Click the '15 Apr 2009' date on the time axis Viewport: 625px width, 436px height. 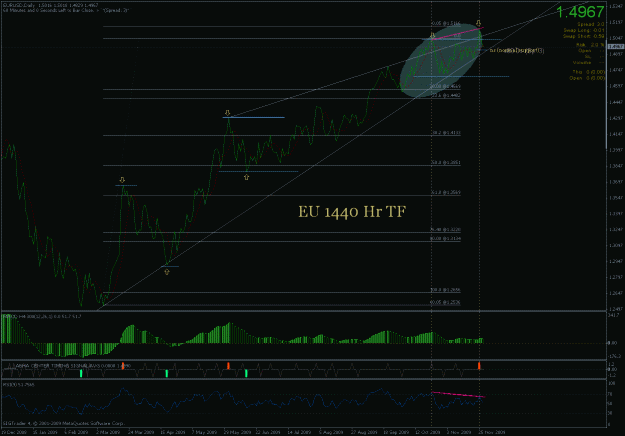tap(173, 432)
